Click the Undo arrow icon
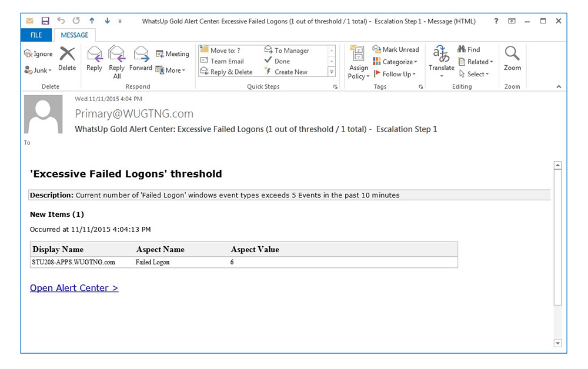The width and height of the screenshot is (588, 369). (61, 21)
